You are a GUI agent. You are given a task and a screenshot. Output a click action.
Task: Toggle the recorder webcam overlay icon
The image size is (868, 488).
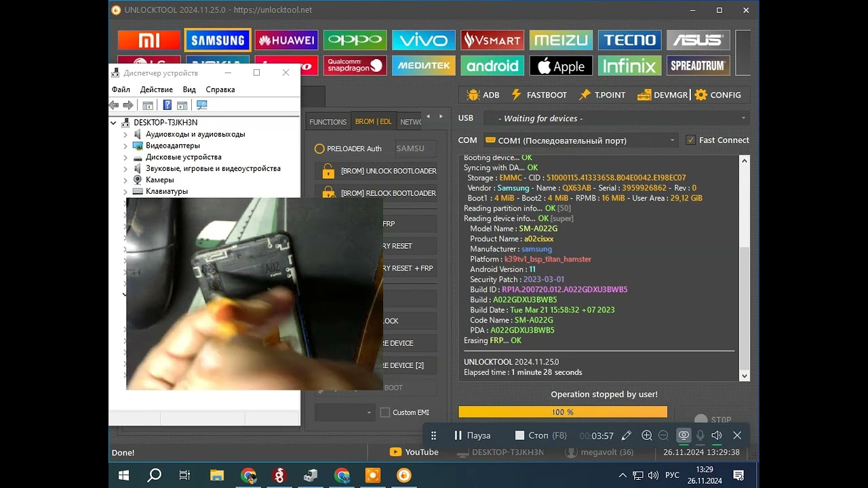(684, 435)
